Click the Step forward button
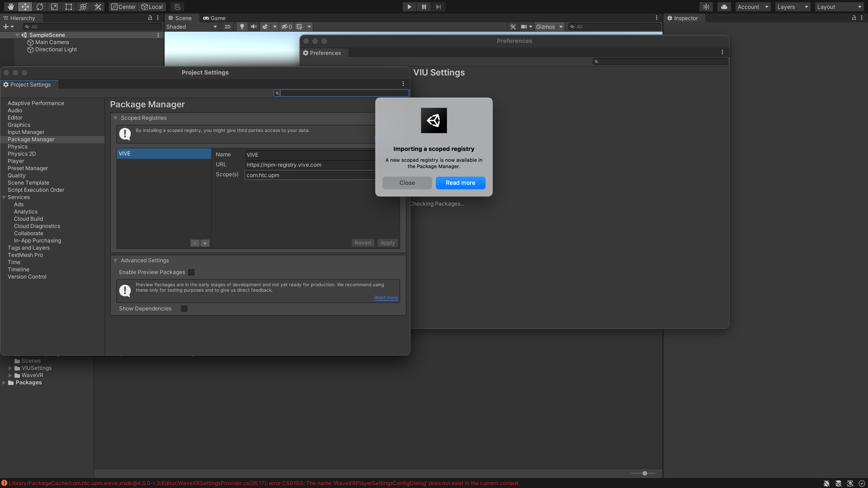Screen dimensions: 868x488 pyautogui.click(x=438, y=7)
